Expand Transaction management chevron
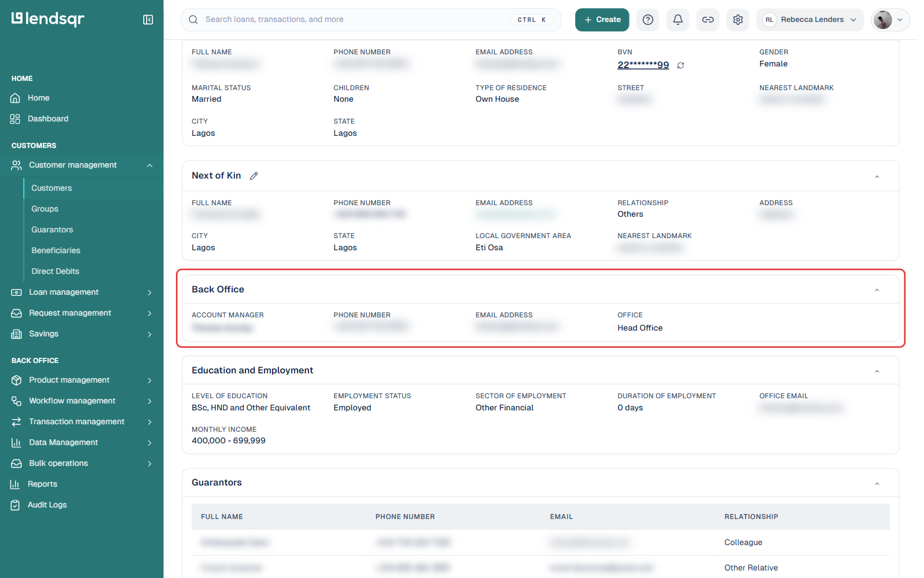Viewport: 924px width, 578px height. (x=150, y=422)
